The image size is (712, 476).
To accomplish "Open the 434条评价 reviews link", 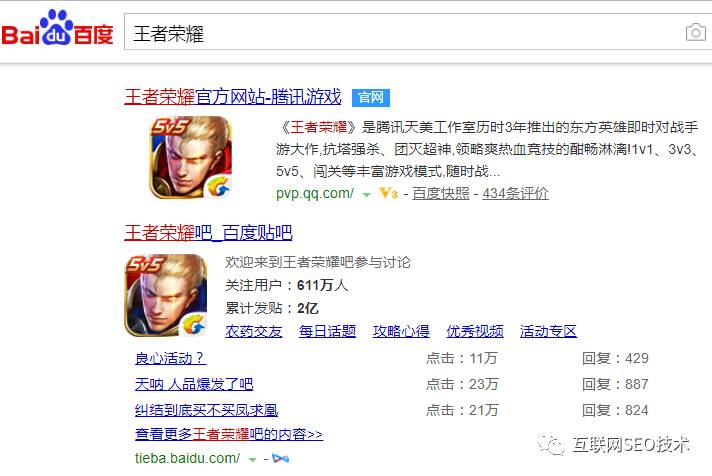I will [x=515, y=193].
